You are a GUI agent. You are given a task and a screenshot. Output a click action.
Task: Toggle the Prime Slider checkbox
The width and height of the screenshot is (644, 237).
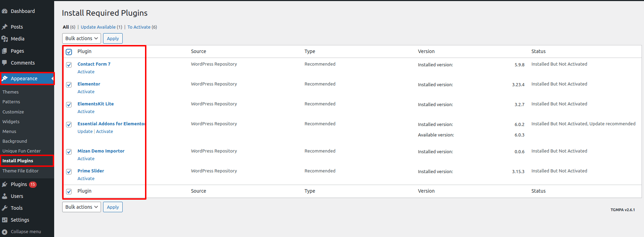[69, 172]
